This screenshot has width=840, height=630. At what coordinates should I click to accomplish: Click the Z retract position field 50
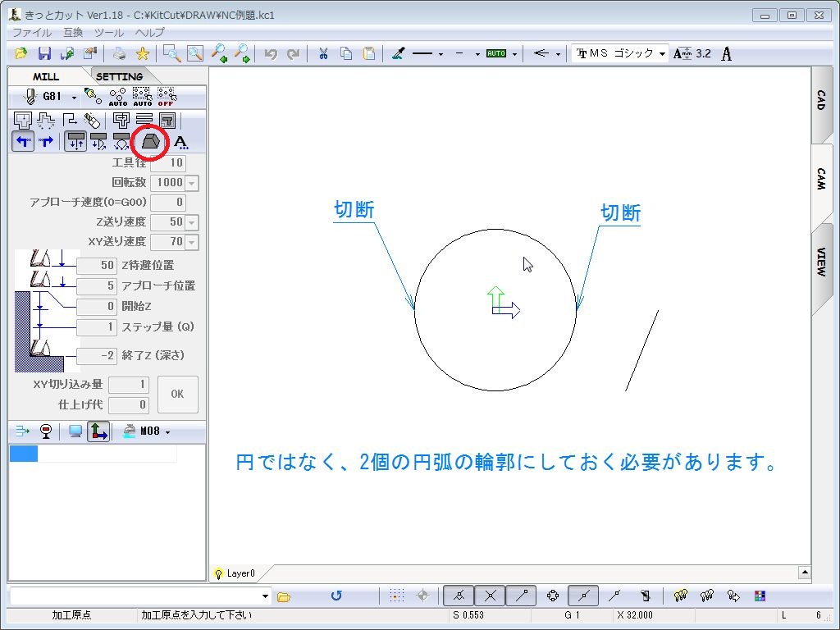coord(97,266)
